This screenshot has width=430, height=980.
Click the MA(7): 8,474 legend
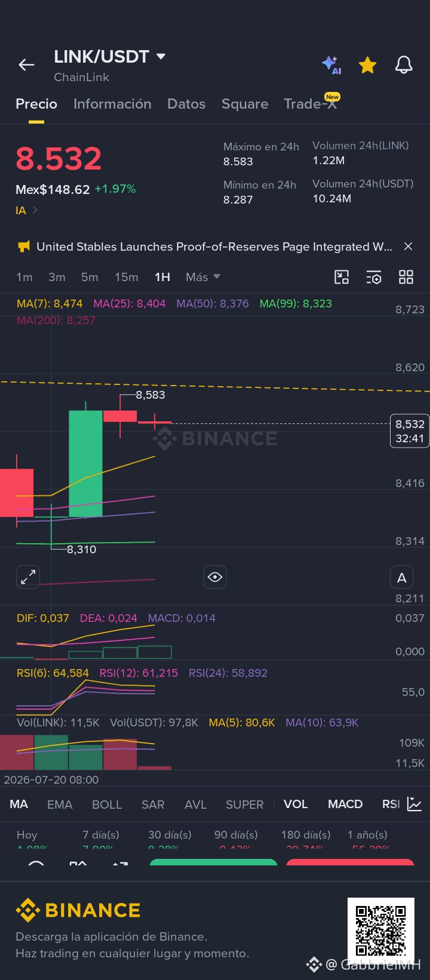point(50,304)
